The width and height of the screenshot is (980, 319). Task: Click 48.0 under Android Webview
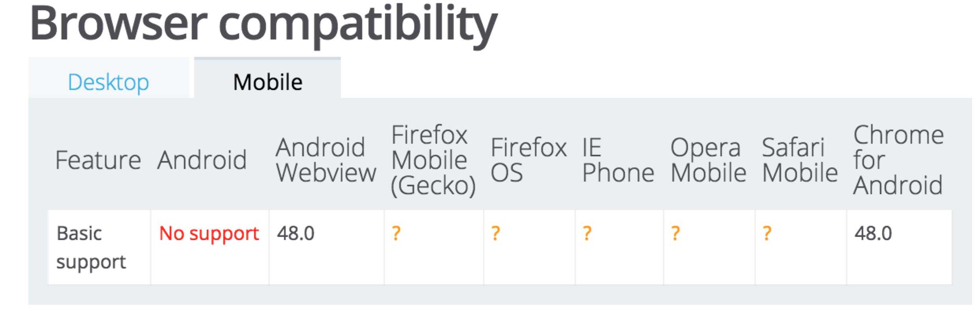point(295,233)
